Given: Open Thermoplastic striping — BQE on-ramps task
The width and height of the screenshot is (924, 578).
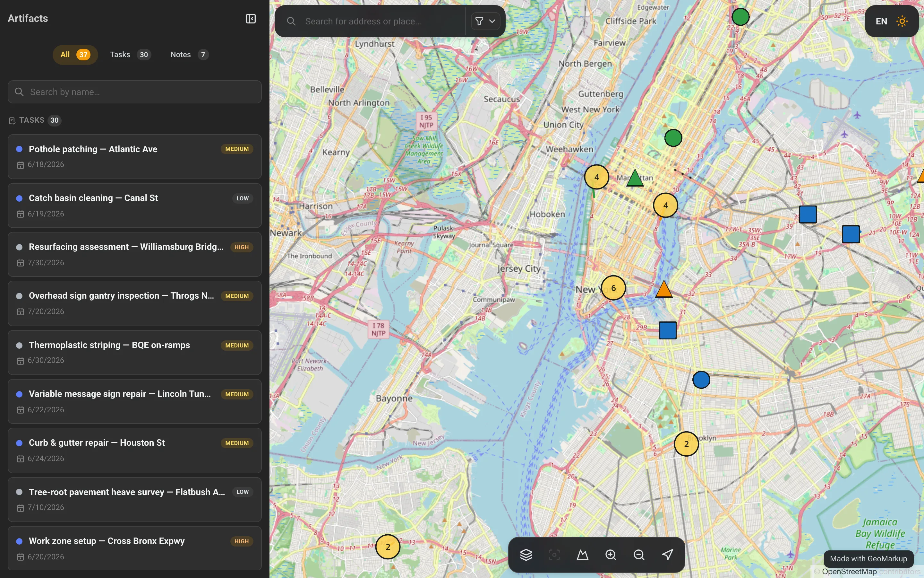Looking at the screenshot, I should [134, 353].
